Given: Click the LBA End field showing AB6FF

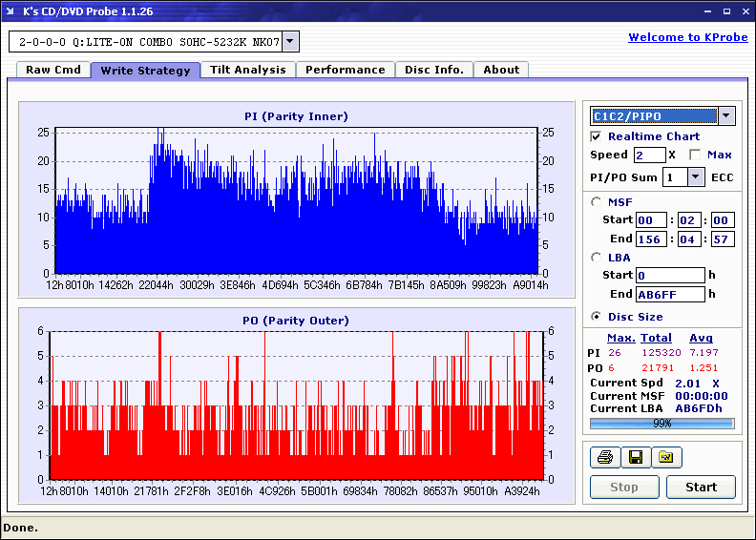Looking at the screenshot, I should [669, 295].
